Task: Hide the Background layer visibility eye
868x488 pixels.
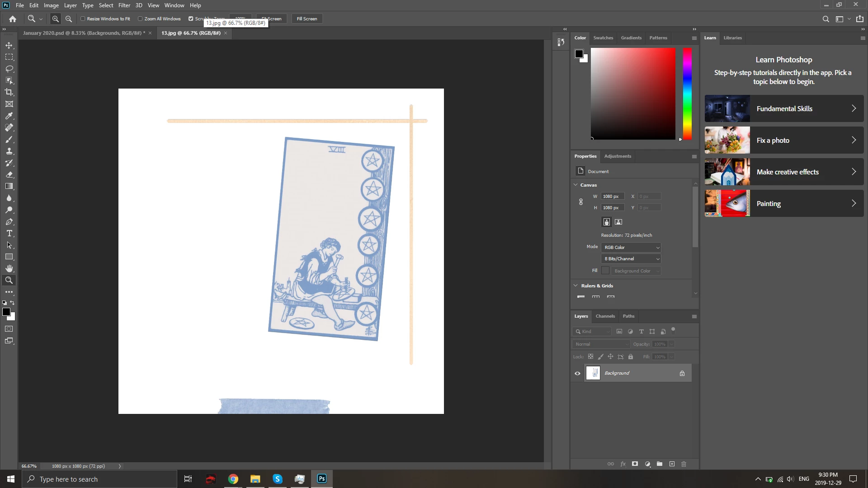Action: pyautogui.click(x=577, y=373)
